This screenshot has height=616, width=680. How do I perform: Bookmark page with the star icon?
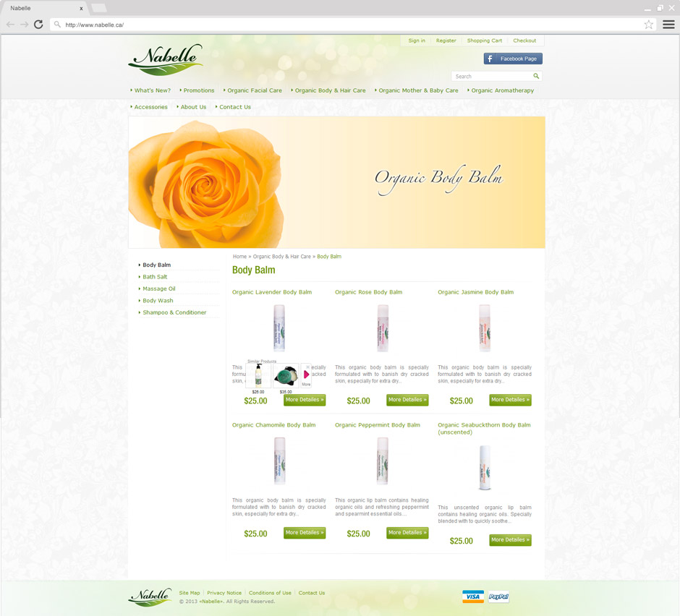click(x=648, y=25)
